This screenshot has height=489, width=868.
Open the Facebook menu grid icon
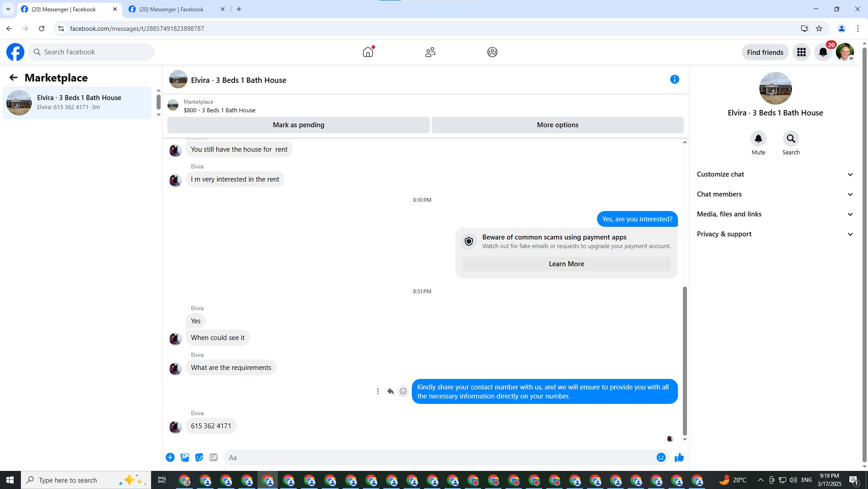coord(801,52)
